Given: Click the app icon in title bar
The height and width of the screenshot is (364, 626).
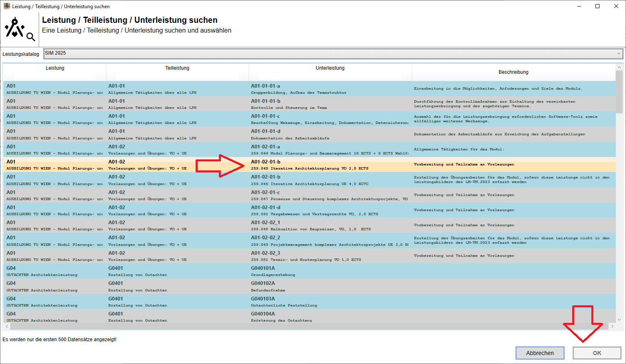Looking at the screenshot, I should [7, 6].
